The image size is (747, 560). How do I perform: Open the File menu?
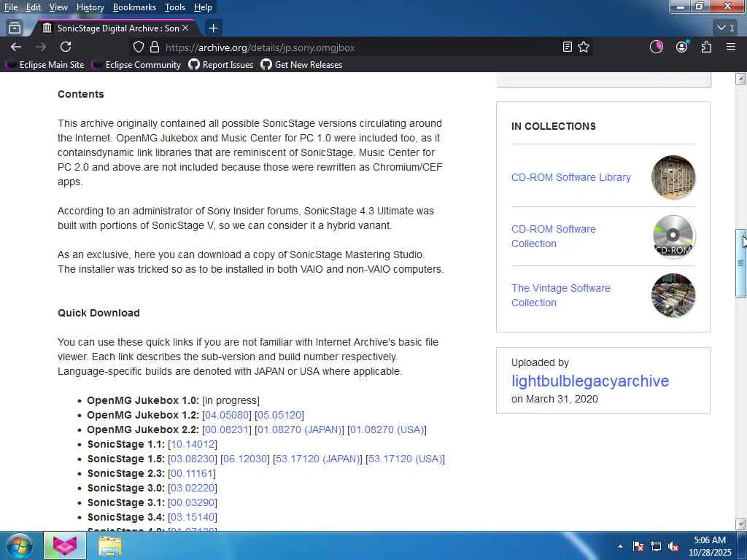pyautogui.click(x=10, y=7)
